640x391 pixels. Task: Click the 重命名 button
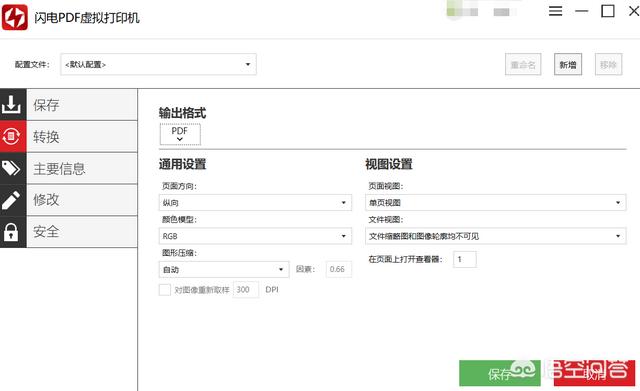pos(523,64)
